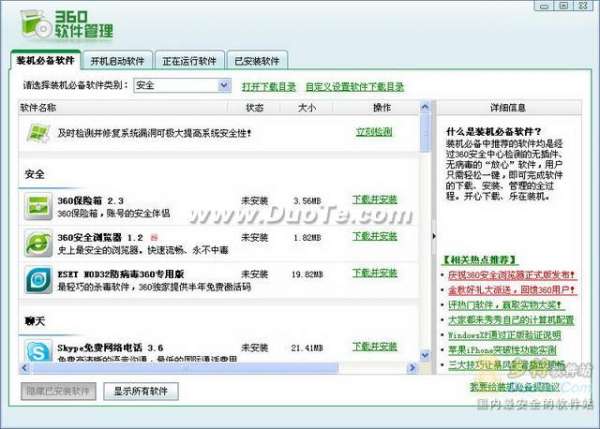
Task: Click 下载并安装 for ESET NOD32
Action: (x=375, y=272)
